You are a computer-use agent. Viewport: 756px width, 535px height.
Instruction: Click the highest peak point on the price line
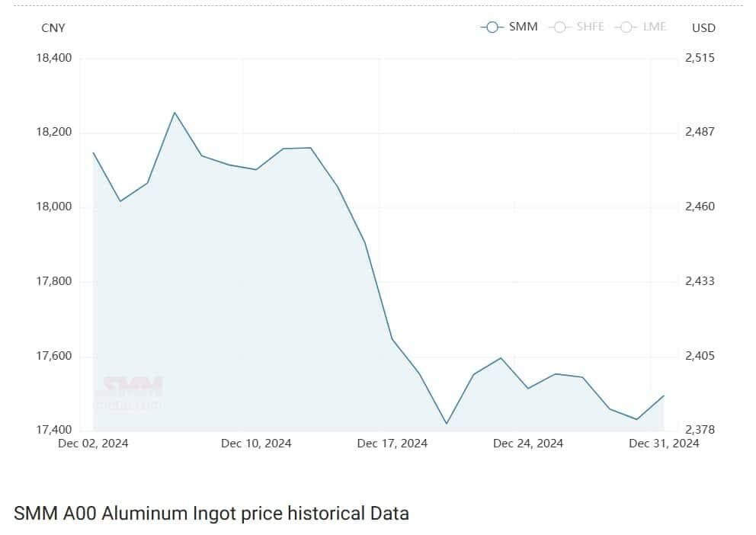(x=175, y=113)
